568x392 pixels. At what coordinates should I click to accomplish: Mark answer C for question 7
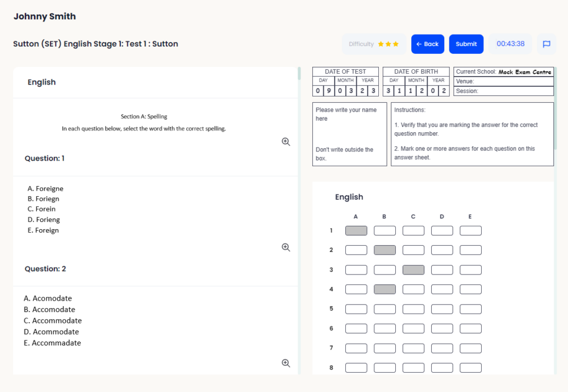[x=413, y=348]
